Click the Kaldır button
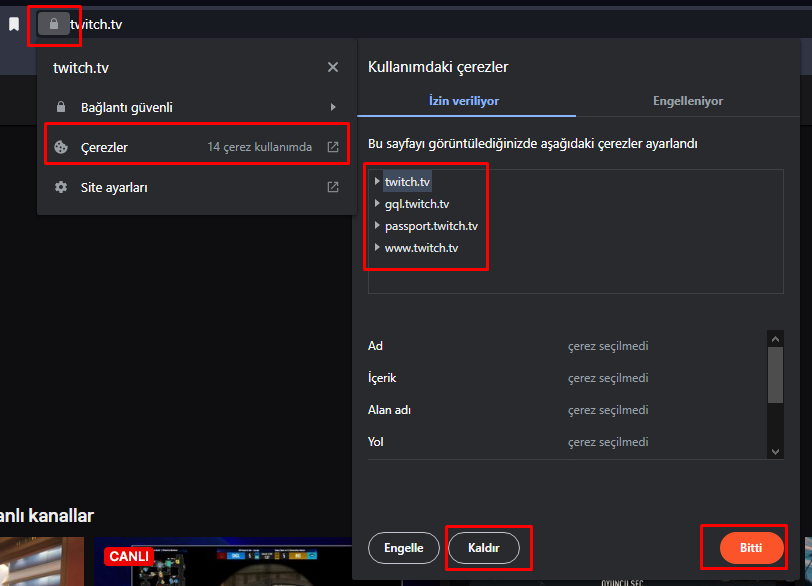Viewport: 812px width, 586px height. (x=484, y=548)
